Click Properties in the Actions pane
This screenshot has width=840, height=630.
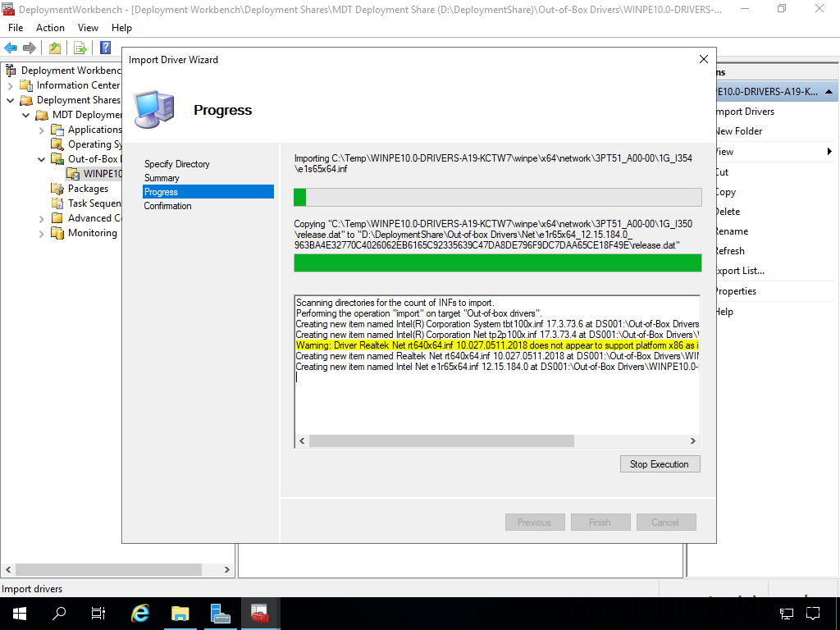point(737,291)
